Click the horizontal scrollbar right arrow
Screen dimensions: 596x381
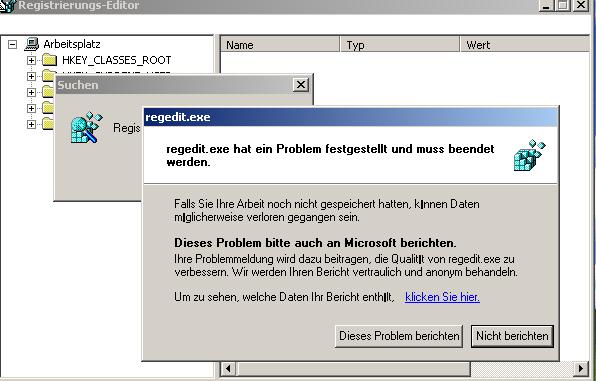click(581, 368)
